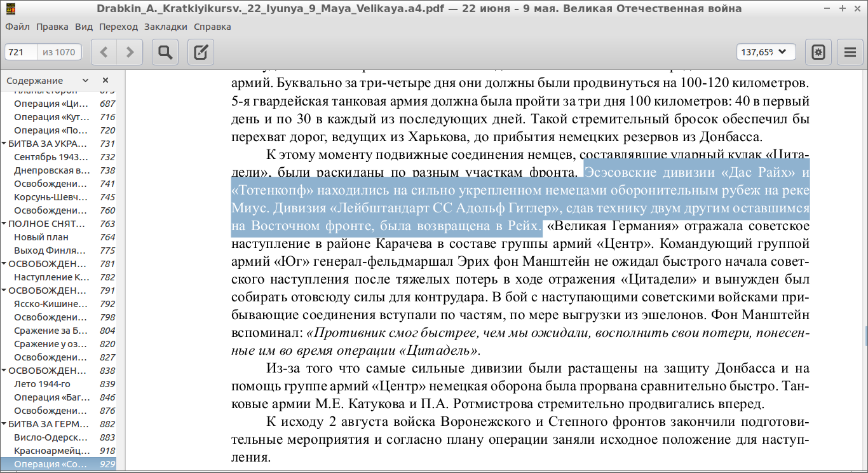Click the annotation pencil icon in the toolbar
This screenshot has width=868, height=473.
[x=201, y=52]
